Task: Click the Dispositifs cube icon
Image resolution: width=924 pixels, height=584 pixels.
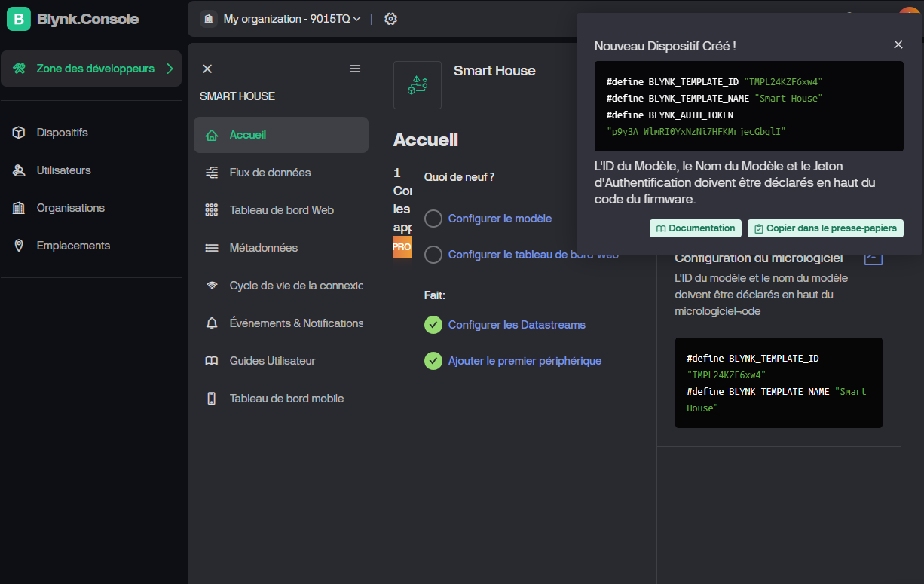Action: 19,133
